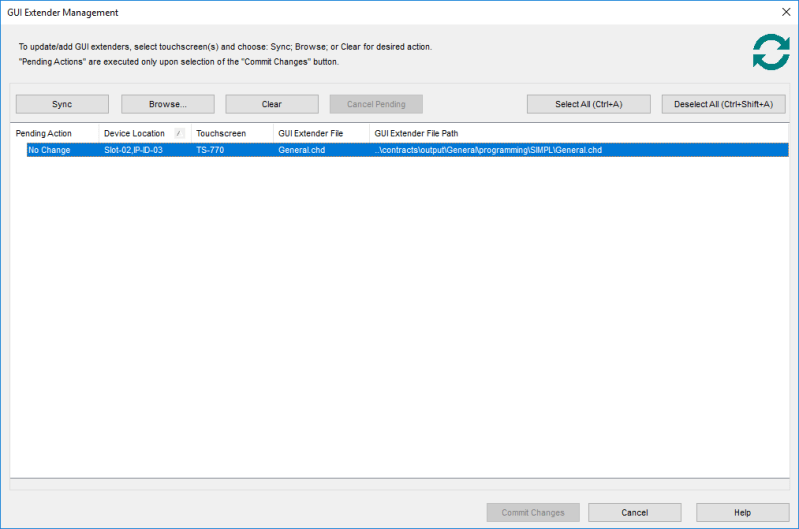Click the GUI Extender File Path header
The image size is (799, 529).
(416, 133)
